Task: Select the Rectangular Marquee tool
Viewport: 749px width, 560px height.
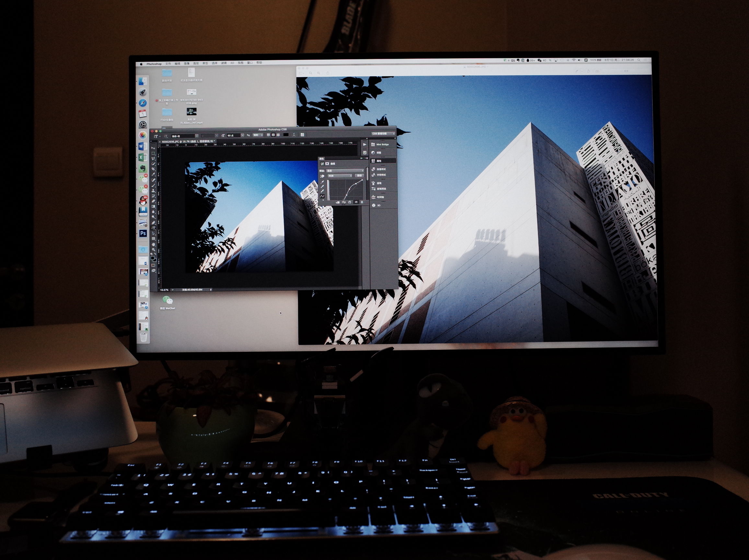Action: point(153,154)
